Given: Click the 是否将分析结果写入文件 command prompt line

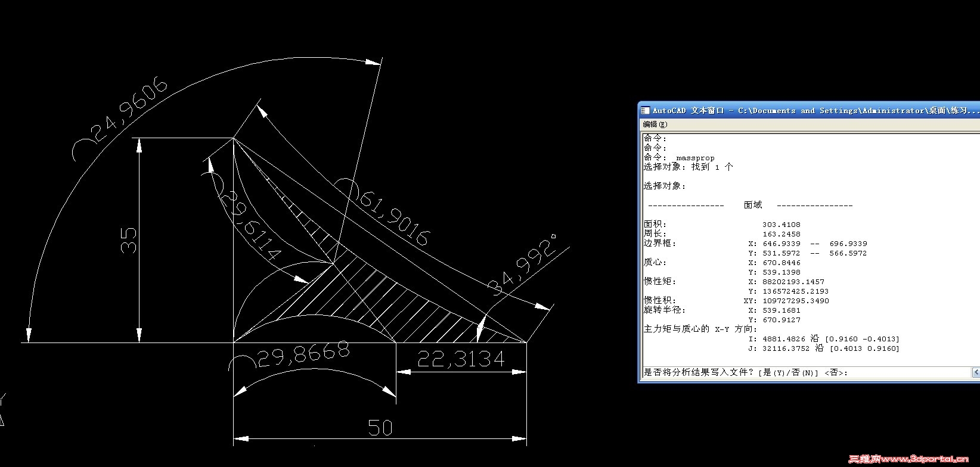Looking at the screenshot, I should tap(745, 372).
